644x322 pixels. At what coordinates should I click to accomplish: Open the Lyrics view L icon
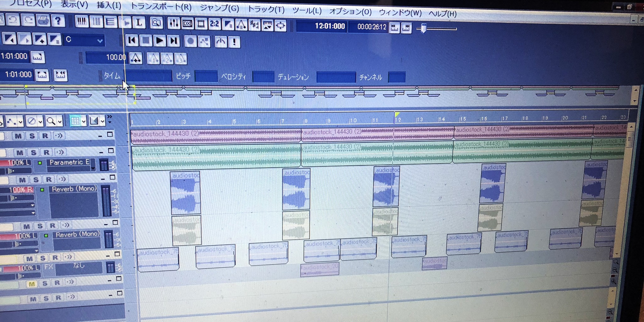click(139, 22)
